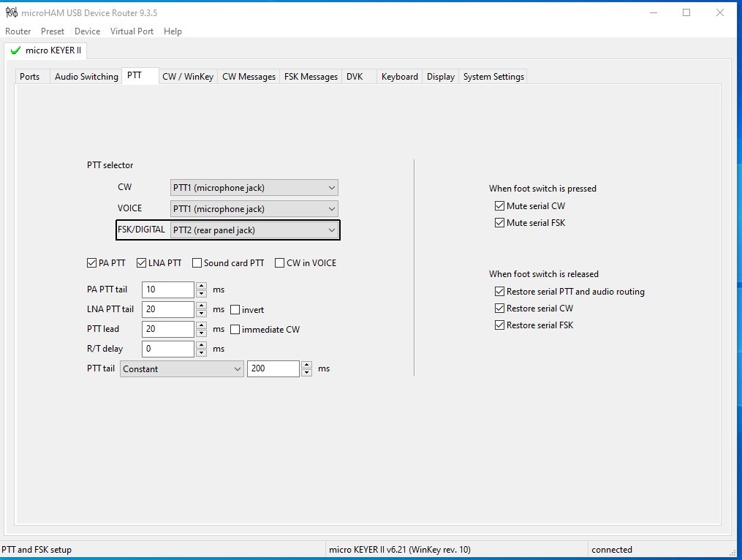Screen dimensions: 742x560
Task: Increase R/T delay with up arrow
Action: coord(202,345)
